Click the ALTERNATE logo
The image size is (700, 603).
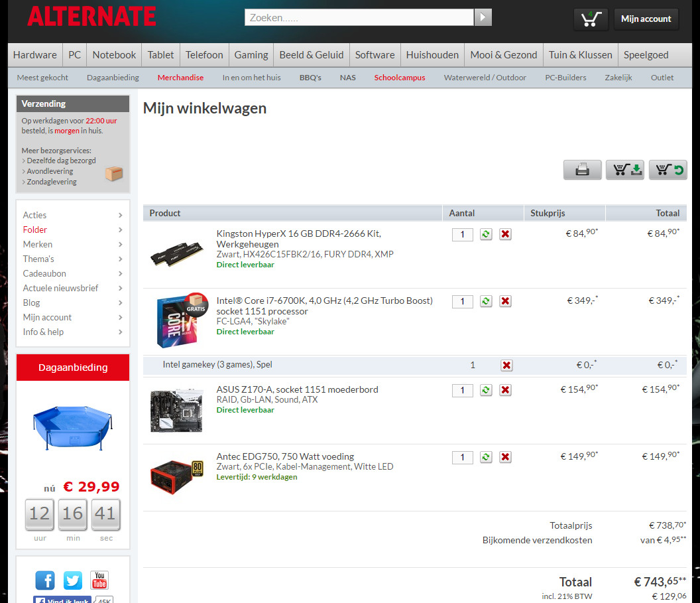click(91, 17)
